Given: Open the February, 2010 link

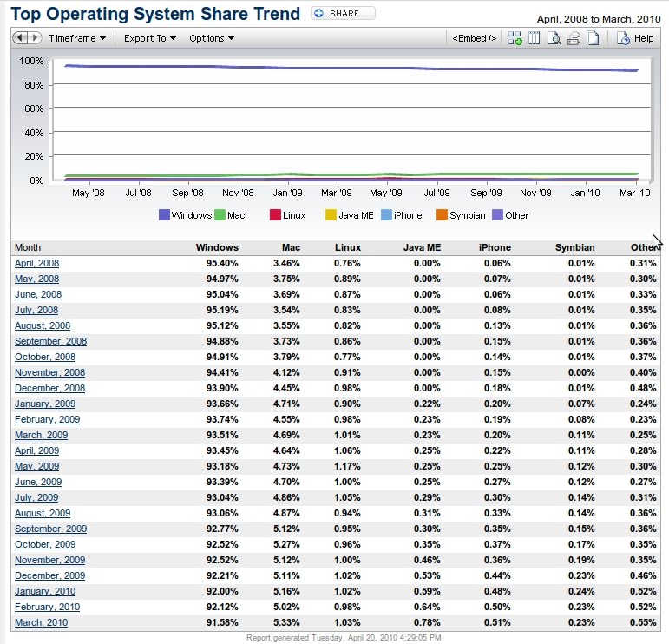Looking at the screenshot, I should coord(47,607).
